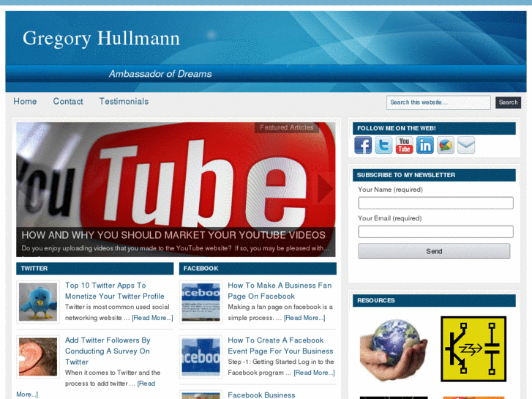Open Add Twitter Followers By Conducting Survey link
The image size is (532, 399).
pyautogui.click(x=108, y=351)
